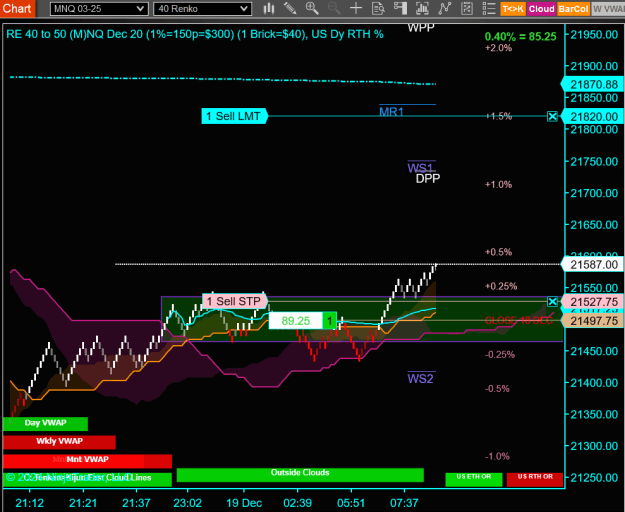The height and width of the screenshot is (512, 625).
Task: Click the zoom out magnifier icon
Action: pyautogui.click(x=334, y=8)
